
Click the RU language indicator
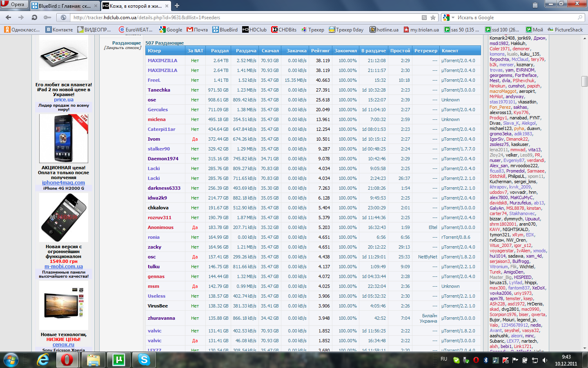[444, 359]
